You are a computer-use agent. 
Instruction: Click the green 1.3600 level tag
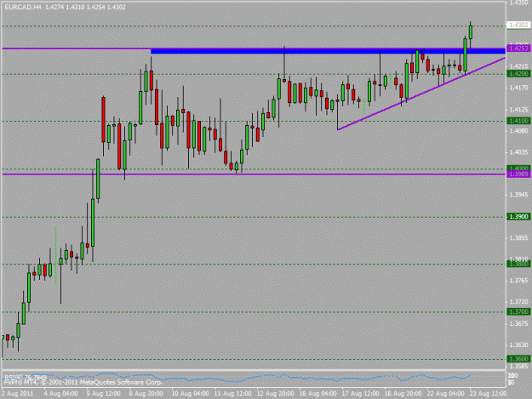point(518,359)
